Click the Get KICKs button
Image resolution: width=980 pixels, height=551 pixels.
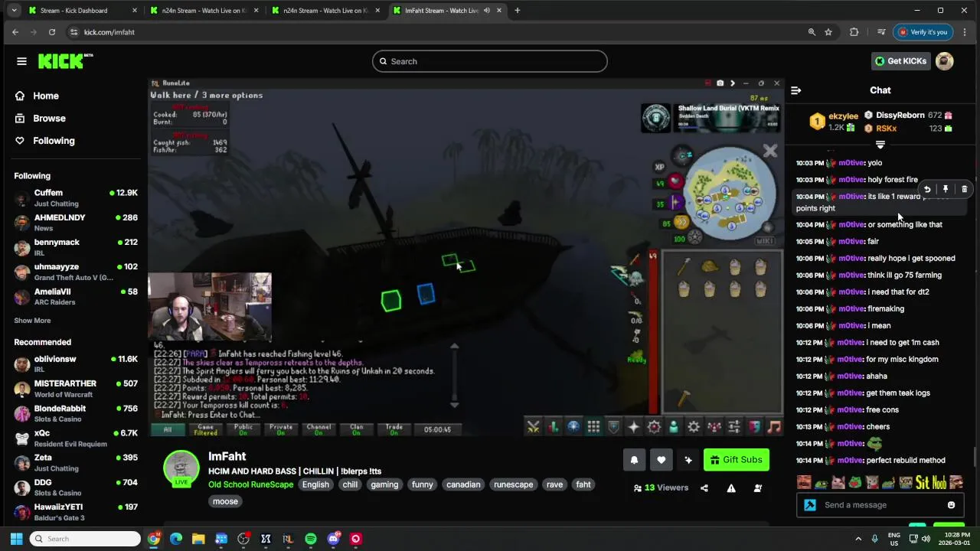(x=900, y=61)
